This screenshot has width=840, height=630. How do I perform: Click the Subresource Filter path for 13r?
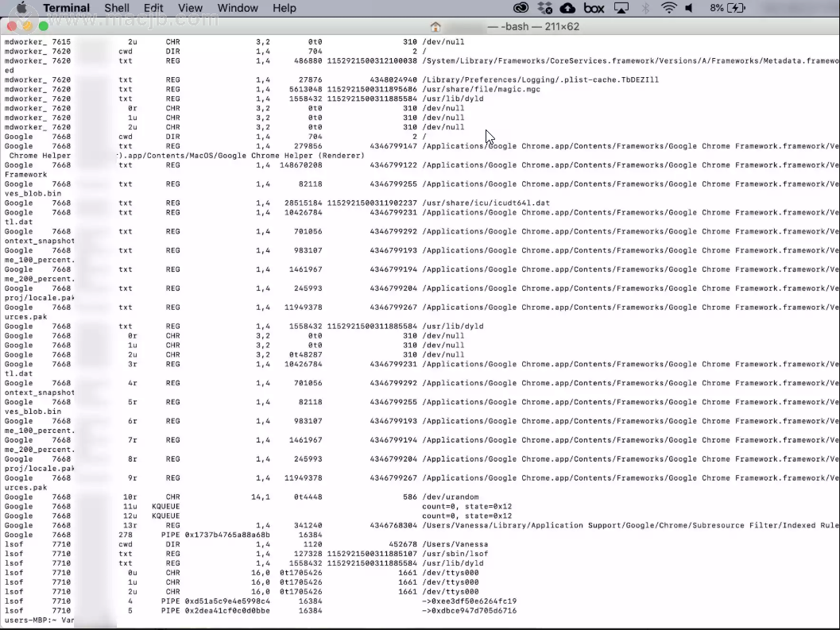coord(630,526)
